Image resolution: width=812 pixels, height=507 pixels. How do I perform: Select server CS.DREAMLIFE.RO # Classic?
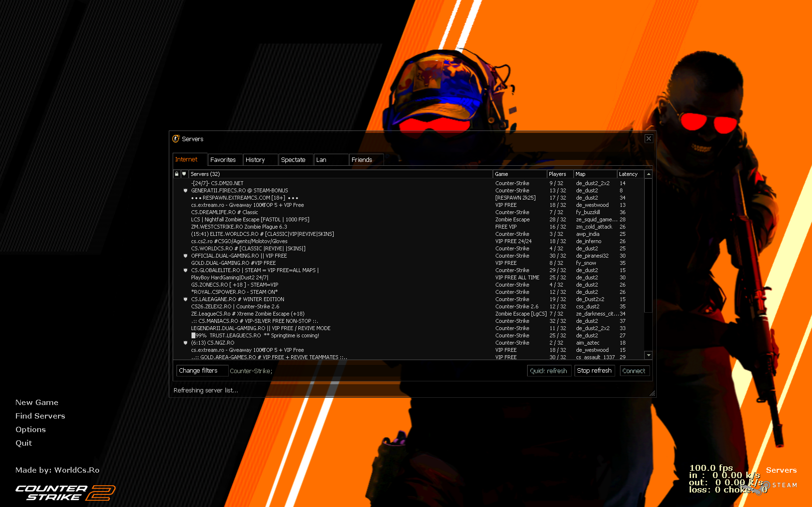point(408,212)
